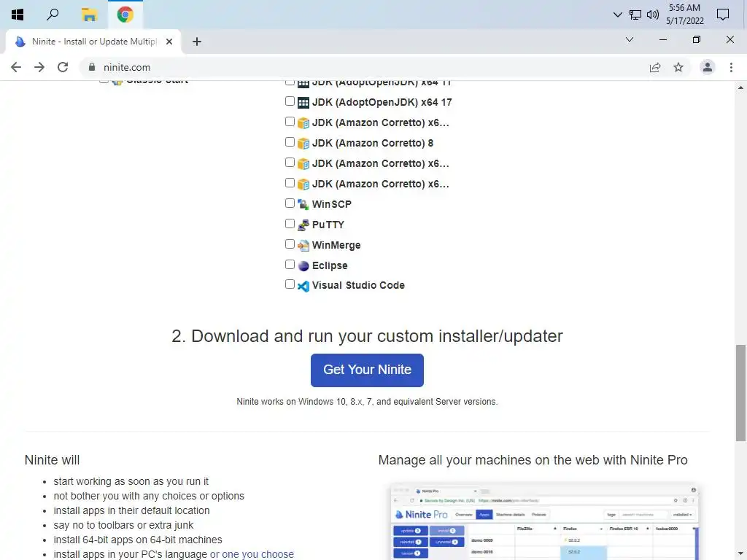This screenshot has width=747, height=560.
Task: Click the Get Your Ninite button
Action: [x=367, y=370]
